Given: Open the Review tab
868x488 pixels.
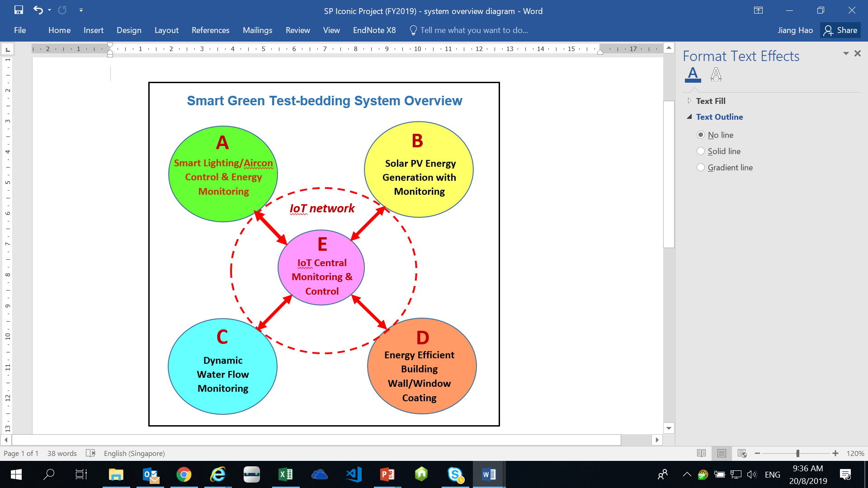Looking at the screenshot, I should pos(297,30).
